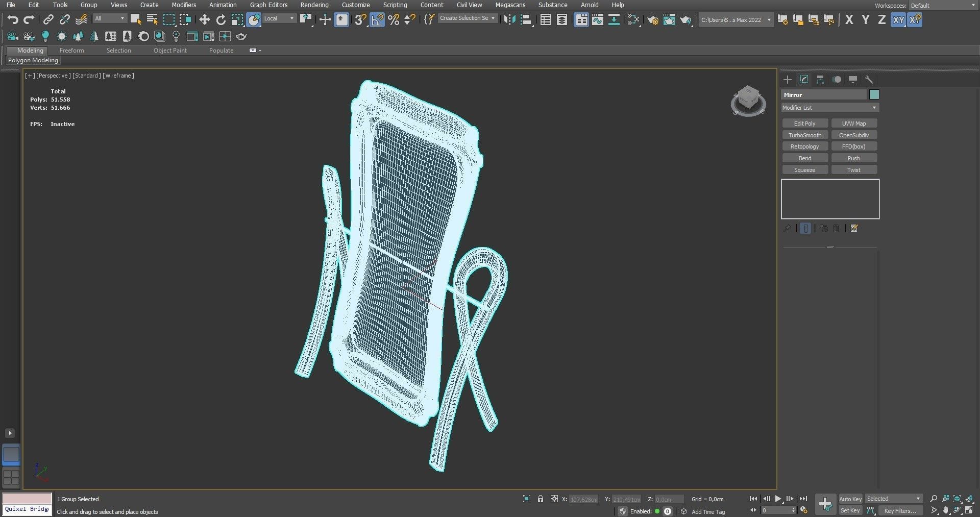Open the Workspaces Default dropdown
Viewport: 980px width, 517px height.
(x=943, y=6)
